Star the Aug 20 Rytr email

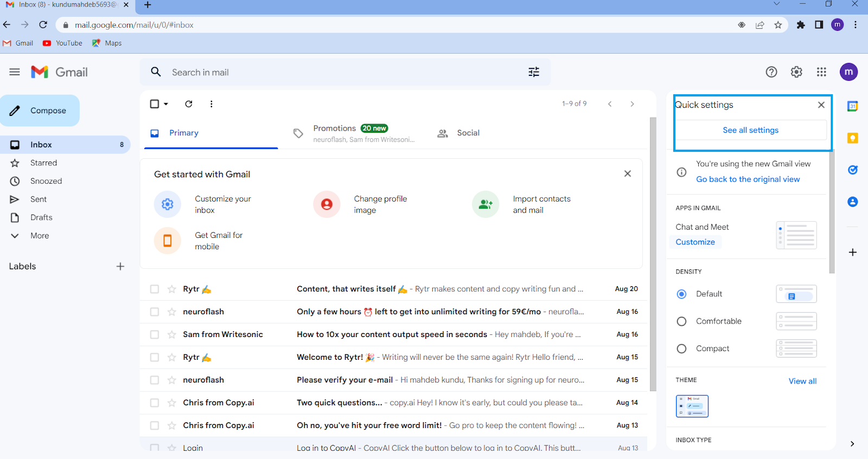[x=172, y=289]
